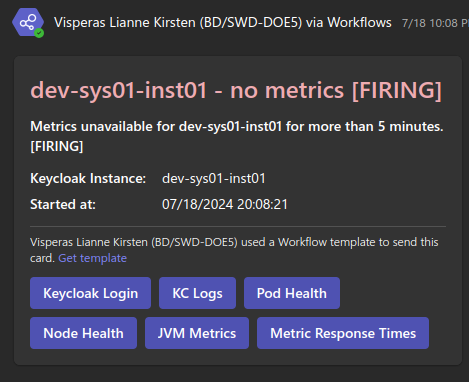Click the card title 'dev-sys01-inst01 - no metrics [FIRING]'
The image size is (469, 382).
click(x=236, y=90)
